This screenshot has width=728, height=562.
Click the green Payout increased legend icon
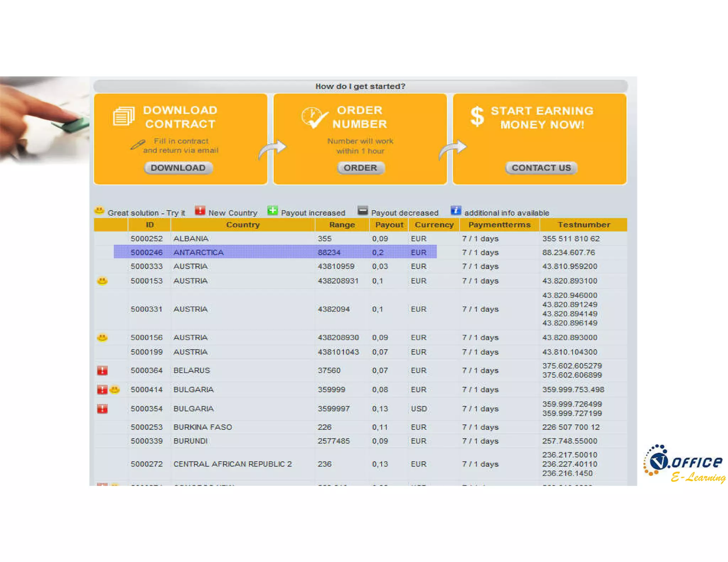pyautogui.click(x=272, y=211)
